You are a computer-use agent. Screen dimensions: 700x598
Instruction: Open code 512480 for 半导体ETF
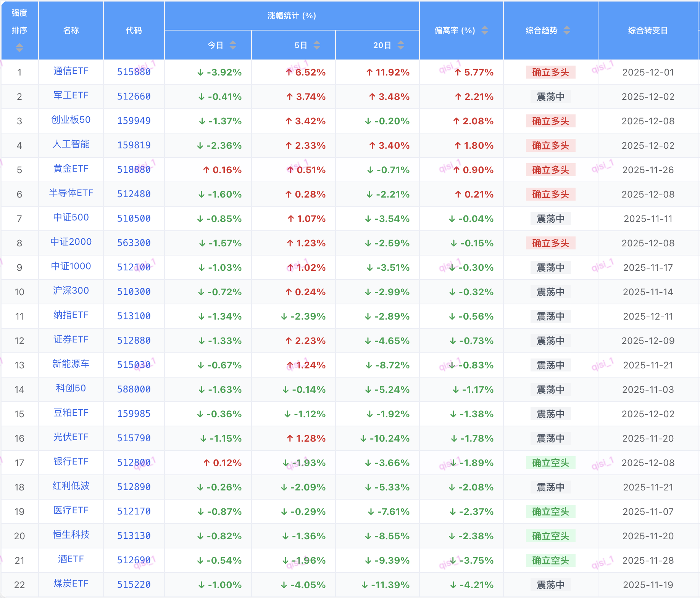point(134,194)
